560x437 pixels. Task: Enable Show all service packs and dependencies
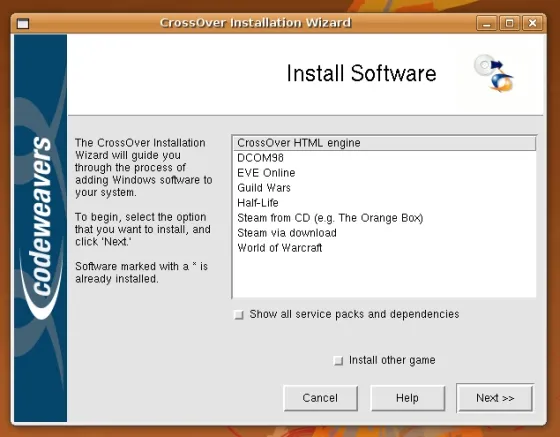point(239,315)
